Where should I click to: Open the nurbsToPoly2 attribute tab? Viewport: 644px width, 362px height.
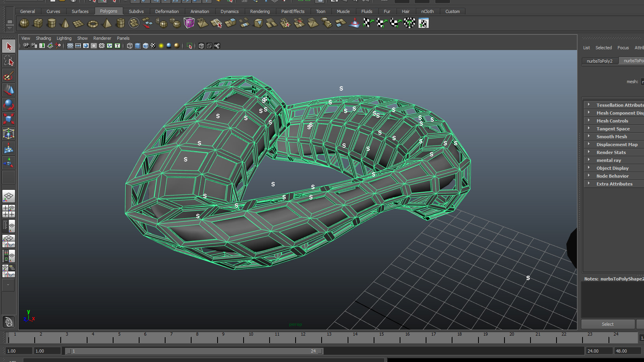(599, 61)
